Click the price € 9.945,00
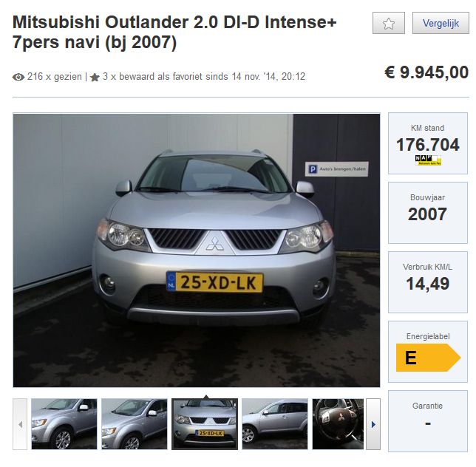This screenshot has height=467, width=476. pyautogui.click(x=426, y=72)
